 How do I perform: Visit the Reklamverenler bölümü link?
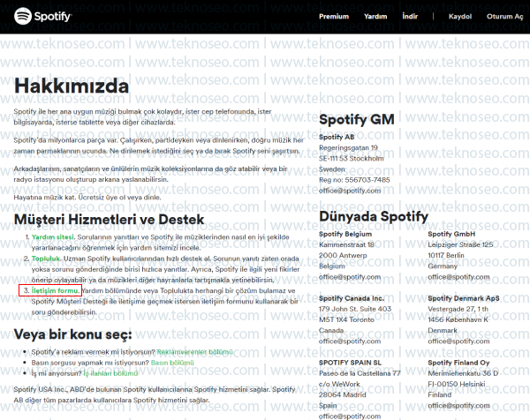click(194, 352)
